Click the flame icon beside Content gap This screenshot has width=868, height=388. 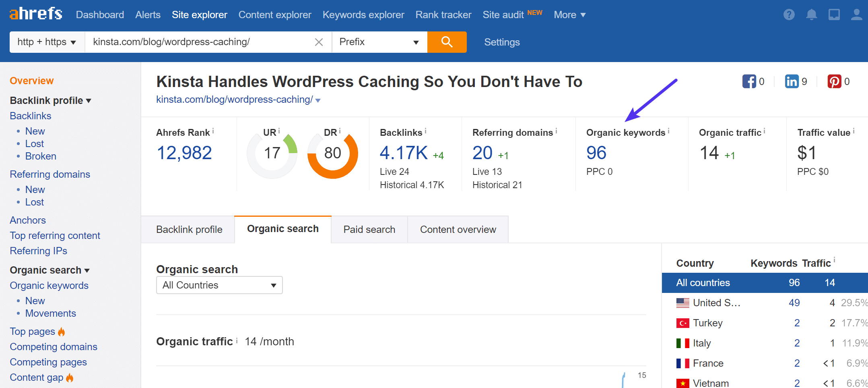(69, 378)
